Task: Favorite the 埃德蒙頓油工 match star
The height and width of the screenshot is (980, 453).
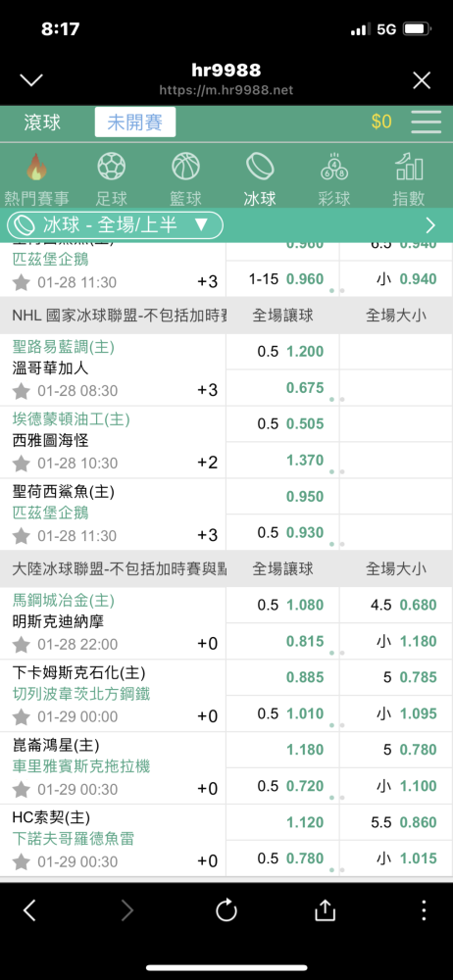Action: (x=22, y=464)
